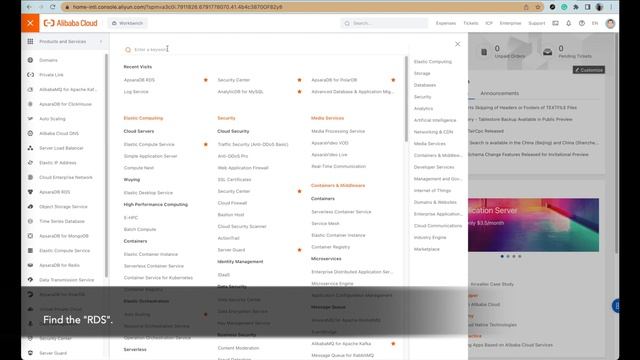640x360 pixels.
Task: Open Expenses in the top bar
Action: (446, 23)
